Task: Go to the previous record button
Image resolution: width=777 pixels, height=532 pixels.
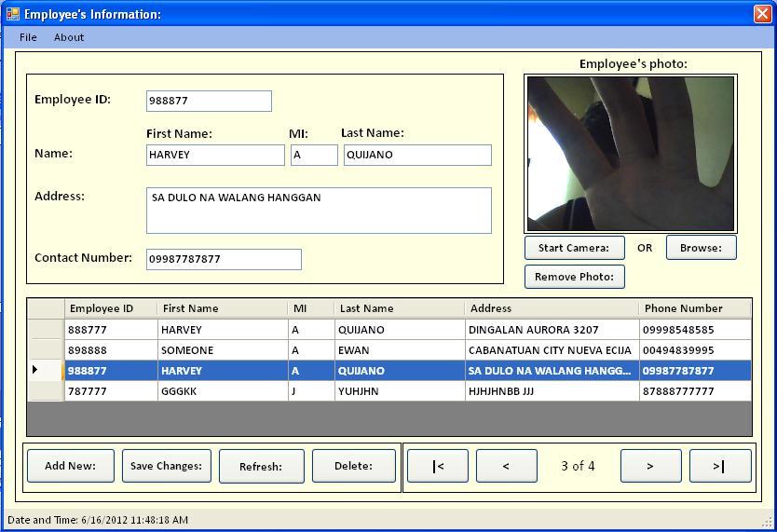Action: click(x=507, y=466)
